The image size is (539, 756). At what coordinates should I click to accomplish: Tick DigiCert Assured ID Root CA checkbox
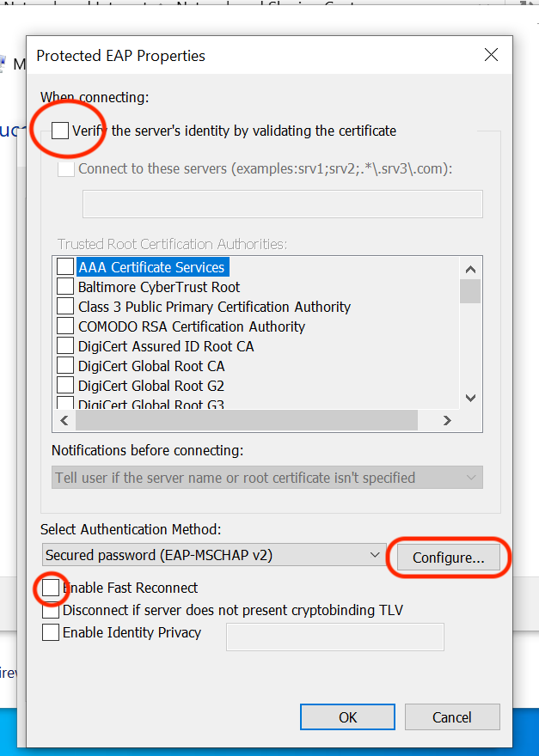click(65, 346)
